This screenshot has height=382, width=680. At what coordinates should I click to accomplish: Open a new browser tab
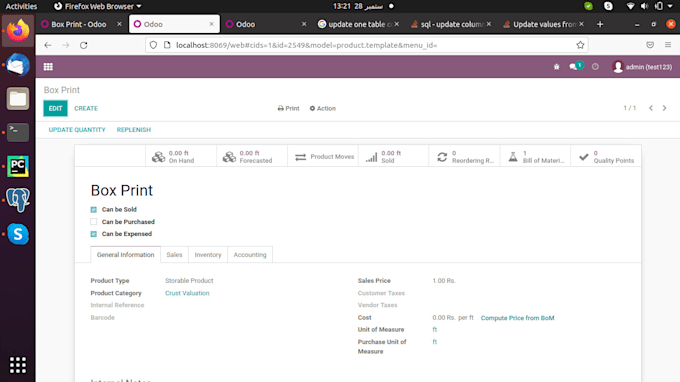click(x=600, y=24)
